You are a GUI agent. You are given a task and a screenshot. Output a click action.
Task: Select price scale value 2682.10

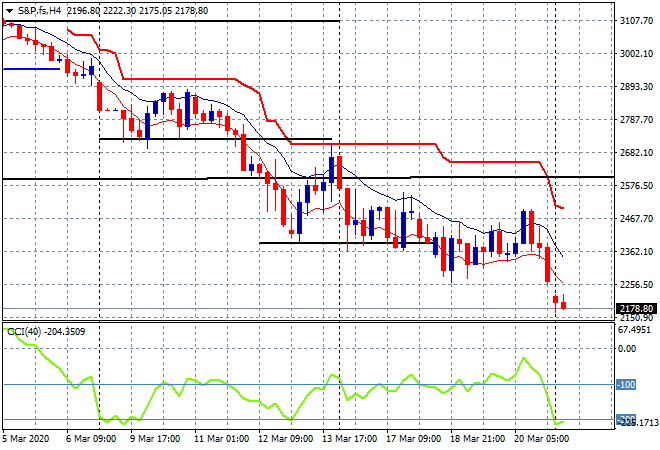636,152
